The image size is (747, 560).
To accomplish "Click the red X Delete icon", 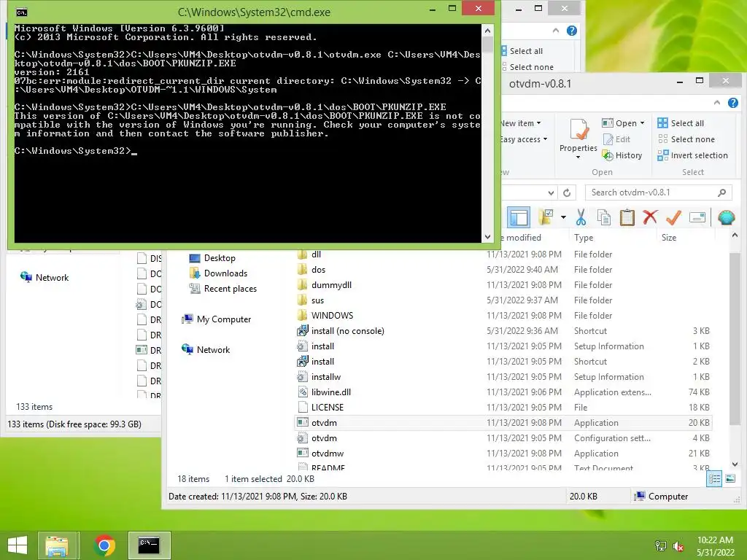I will point(650,217).
